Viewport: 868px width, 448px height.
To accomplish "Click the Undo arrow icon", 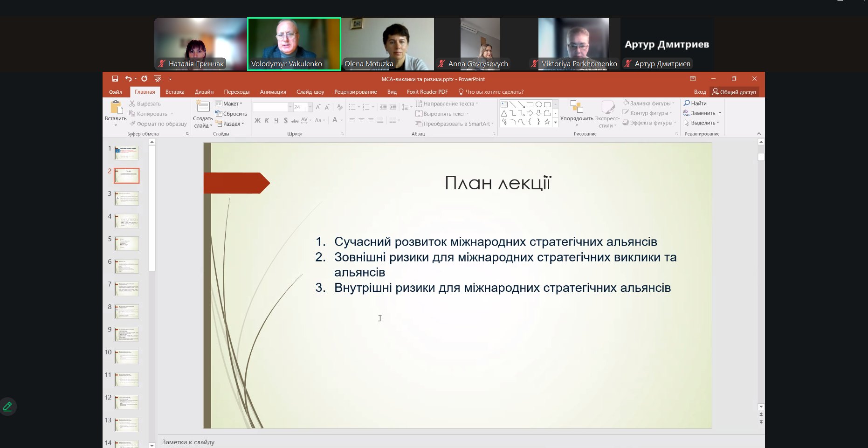I will (x=128, y=79).
